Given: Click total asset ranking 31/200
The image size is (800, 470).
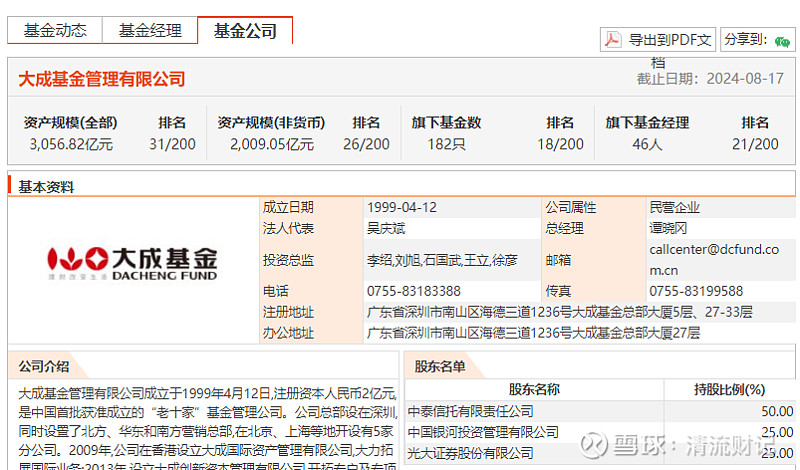Looking at the screenshot, I should [172, 144].
